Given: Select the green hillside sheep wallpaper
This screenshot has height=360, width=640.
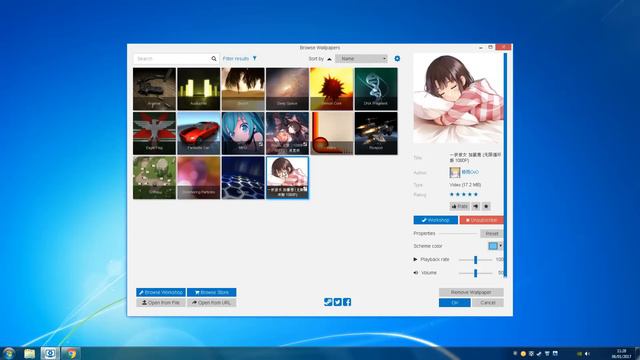Looking at the screenshot, I should 154,178.
